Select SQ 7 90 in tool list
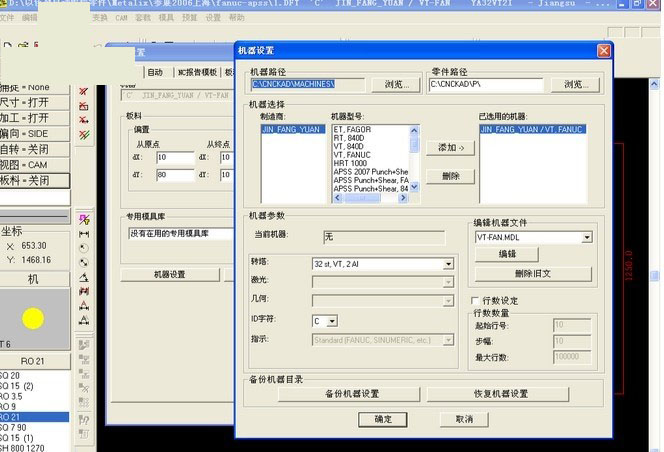Image resolution: width=664 pixels, height=452 pixels. click(34, 427)
